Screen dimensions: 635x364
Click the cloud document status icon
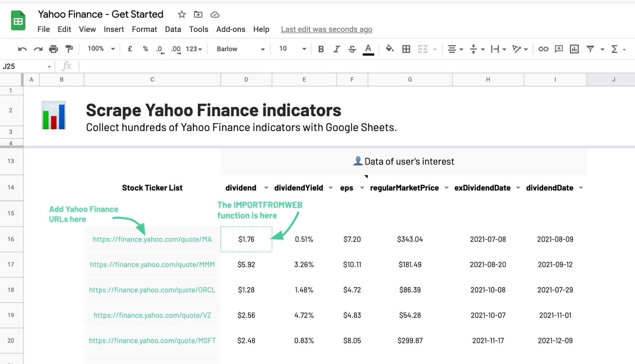click(215, 15)
